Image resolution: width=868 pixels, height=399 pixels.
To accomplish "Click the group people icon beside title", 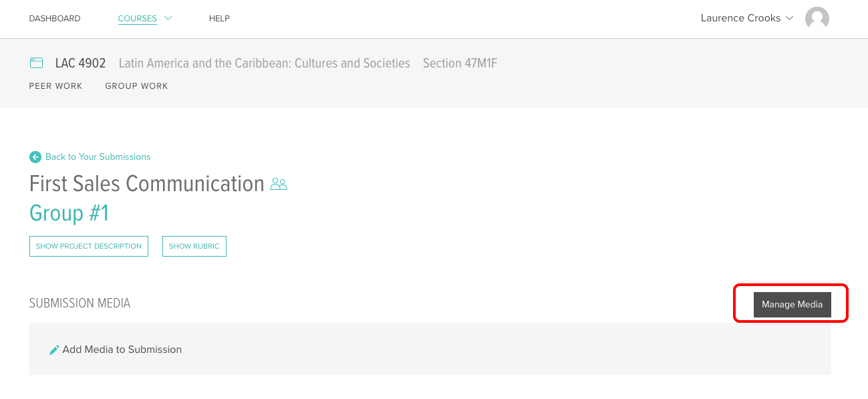I will click(279, 184).
